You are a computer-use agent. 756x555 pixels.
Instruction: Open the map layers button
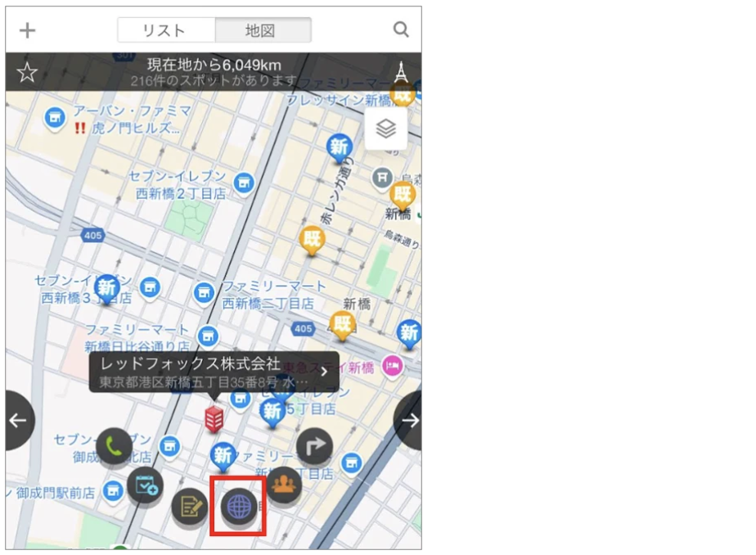pos(385,129)
